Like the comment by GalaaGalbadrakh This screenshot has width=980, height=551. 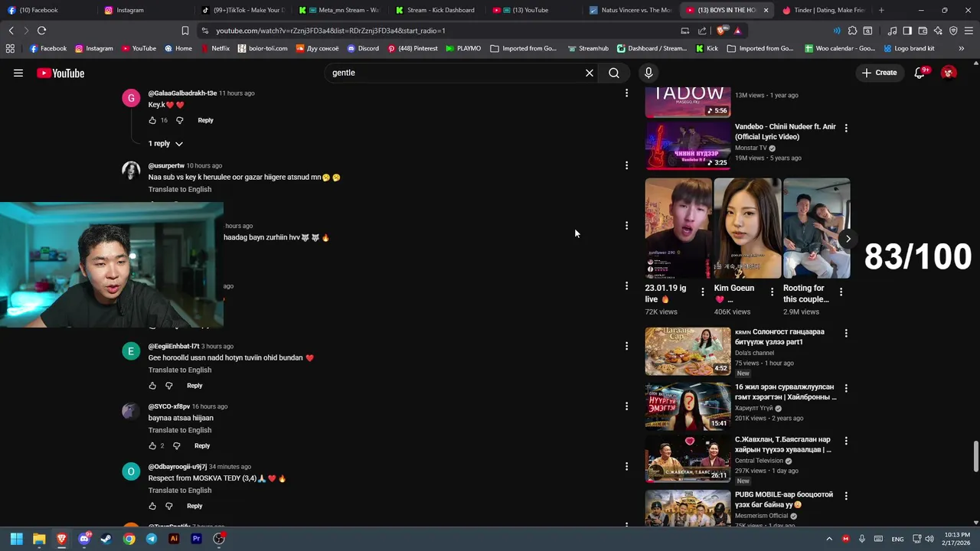pos(152,120)
